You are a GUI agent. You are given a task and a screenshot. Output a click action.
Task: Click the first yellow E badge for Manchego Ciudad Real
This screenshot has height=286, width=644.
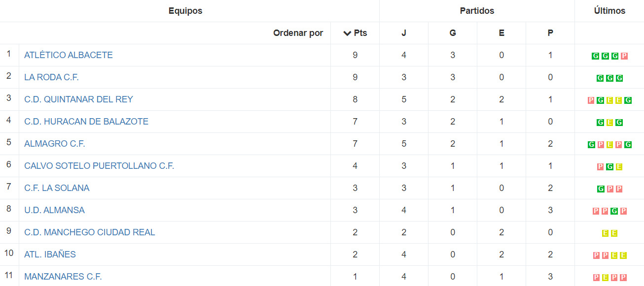point(605,233)
